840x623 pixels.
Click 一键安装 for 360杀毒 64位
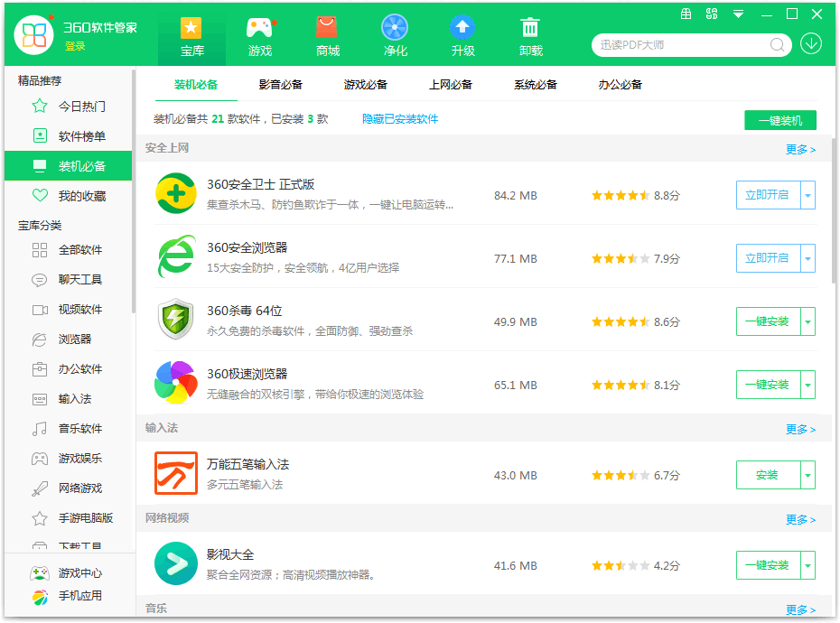pos(769,321)
